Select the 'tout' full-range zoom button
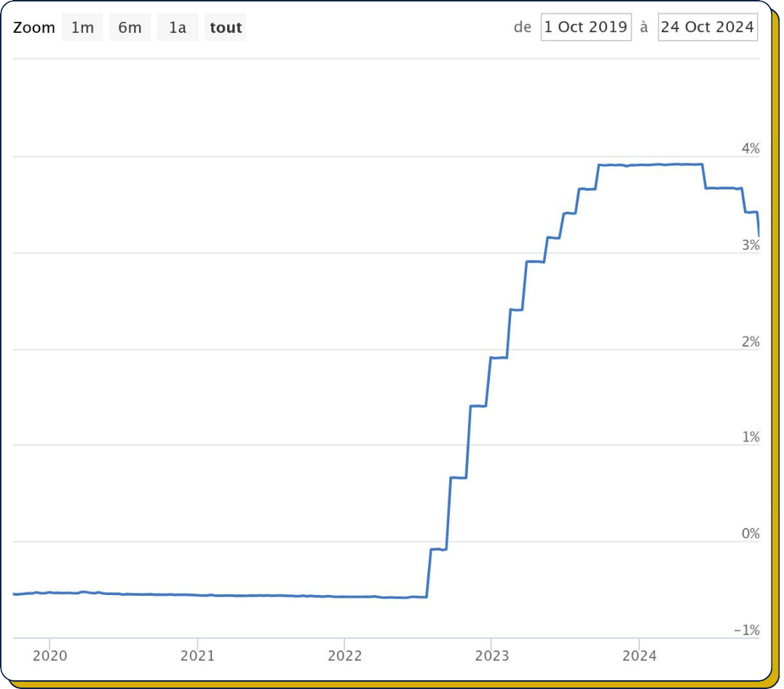Image resolution: width=784 pixels, height=689 pixels. (226, 27)
